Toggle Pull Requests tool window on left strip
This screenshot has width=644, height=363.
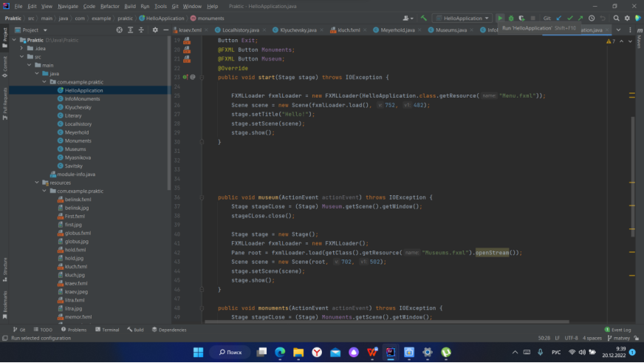(4, 104)
